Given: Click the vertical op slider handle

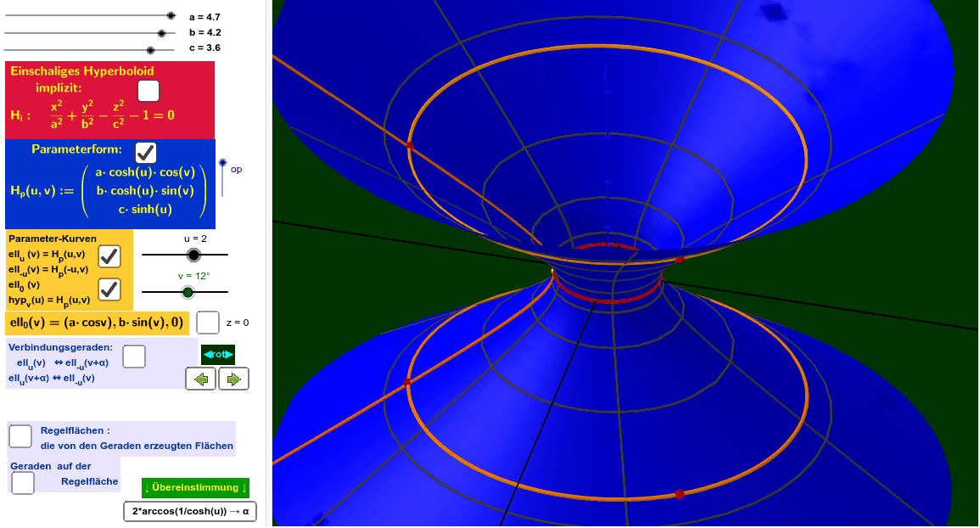Looking at the screenshot, I should 223,163.
